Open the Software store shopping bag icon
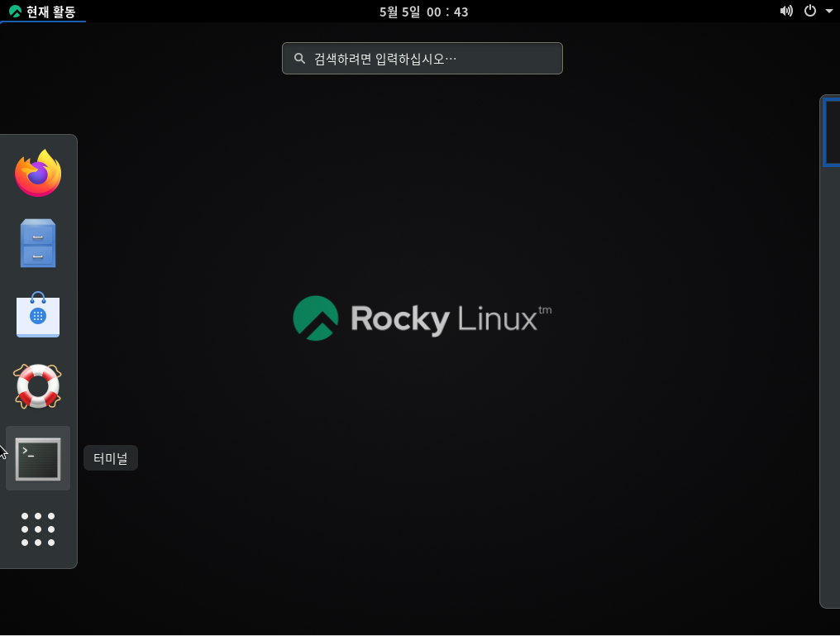The image size is (840, 636). (x=38, y=315)
